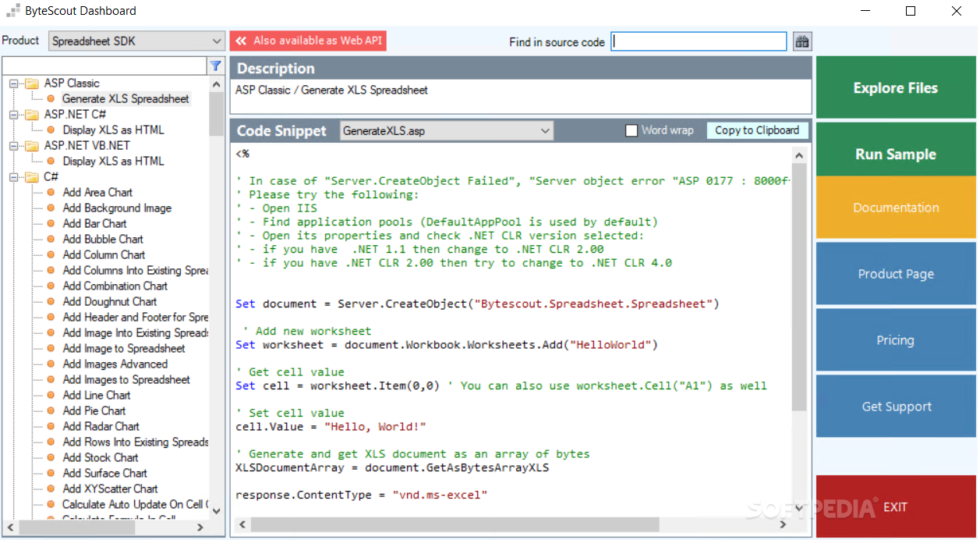980x540 pixels.
Task: Maximize the ByteScout Dashboard window
Action: [911, 11]
